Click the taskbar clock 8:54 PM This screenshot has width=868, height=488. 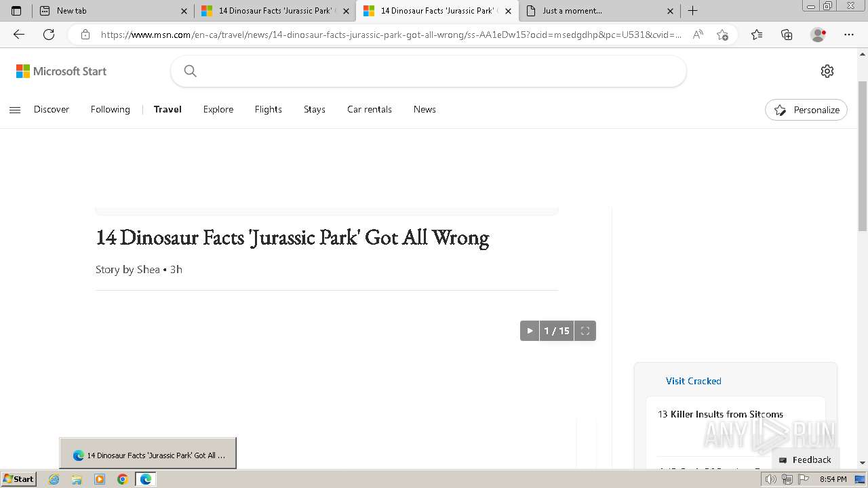tap(833, 479)
